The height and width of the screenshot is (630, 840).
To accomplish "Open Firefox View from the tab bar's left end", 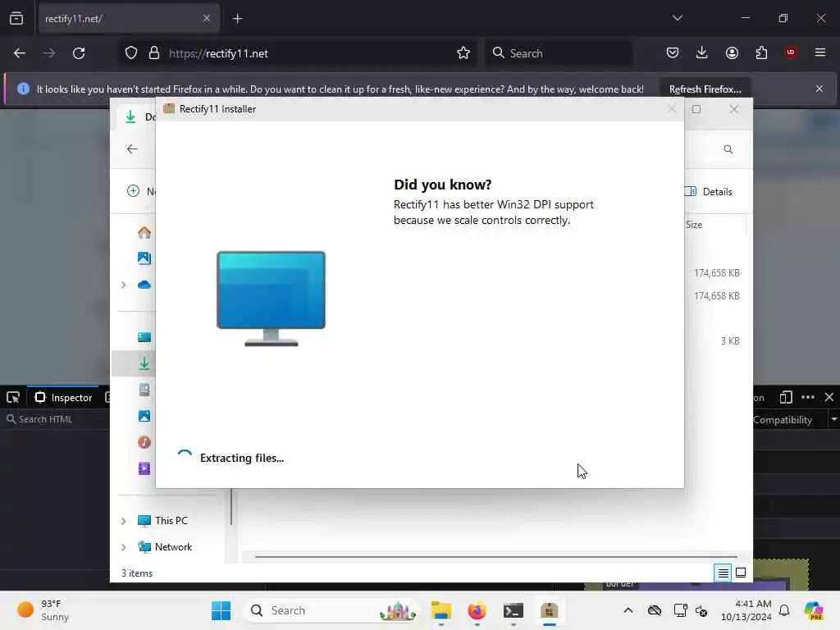I will 16,19.
